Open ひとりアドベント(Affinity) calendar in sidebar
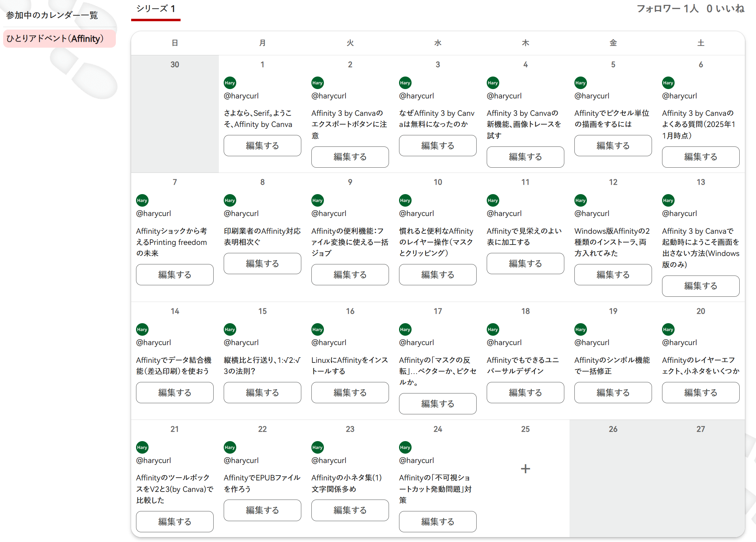Viewport: 756px width, 542px height. [x=55, y=39]
